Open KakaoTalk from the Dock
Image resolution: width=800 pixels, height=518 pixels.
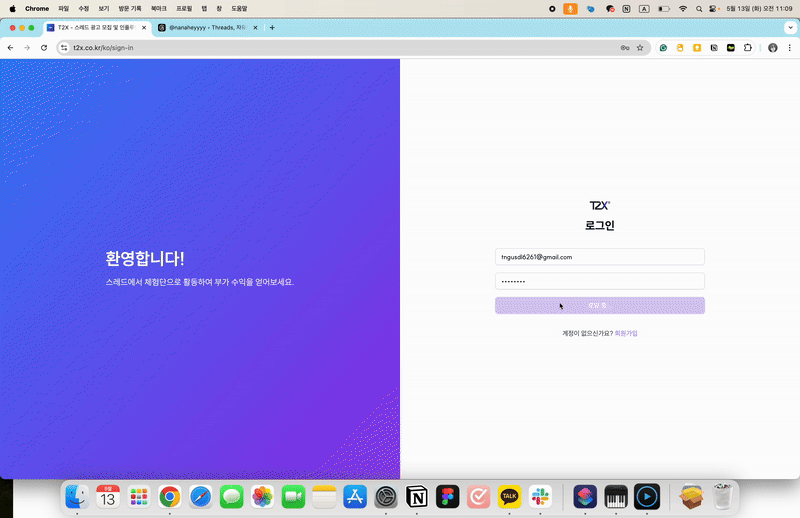click(x=509, y=497)
